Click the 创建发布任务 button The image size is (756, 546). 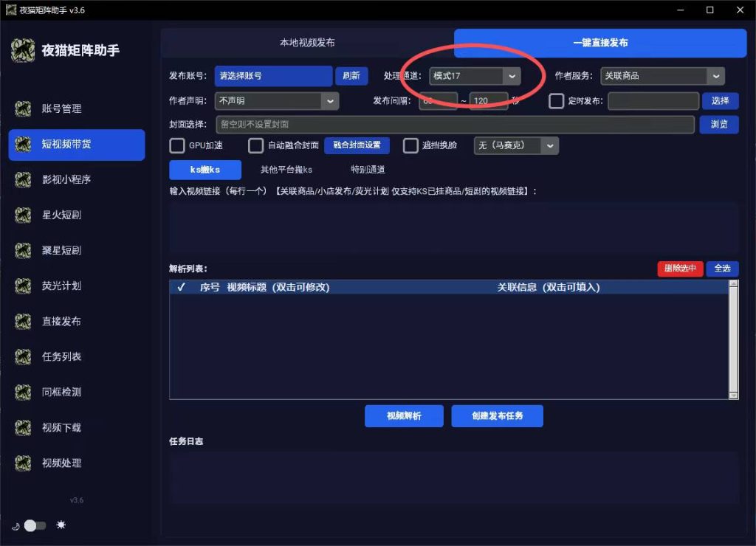click(497, 416)
